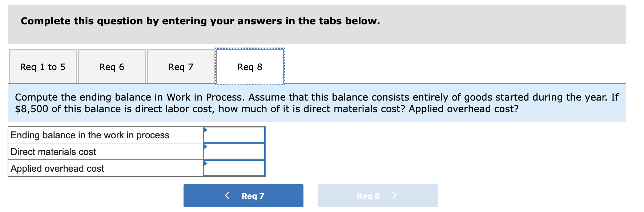Select the Req 7 tab
Viewport: 644px width, 212px height.
point(181,66)
